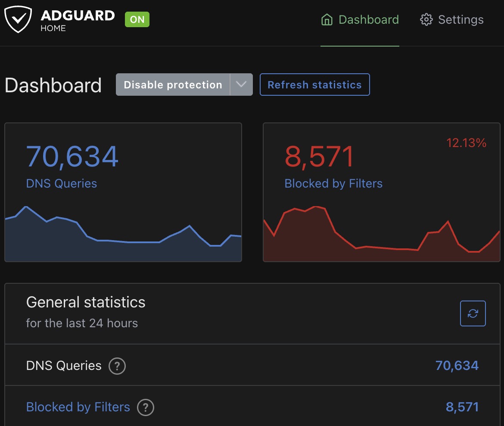Image resolution: width=504 pixels, height=426 pixels.
Task: Open the DNS Queries help tooltip icon
Action: [x=116, y=366]
